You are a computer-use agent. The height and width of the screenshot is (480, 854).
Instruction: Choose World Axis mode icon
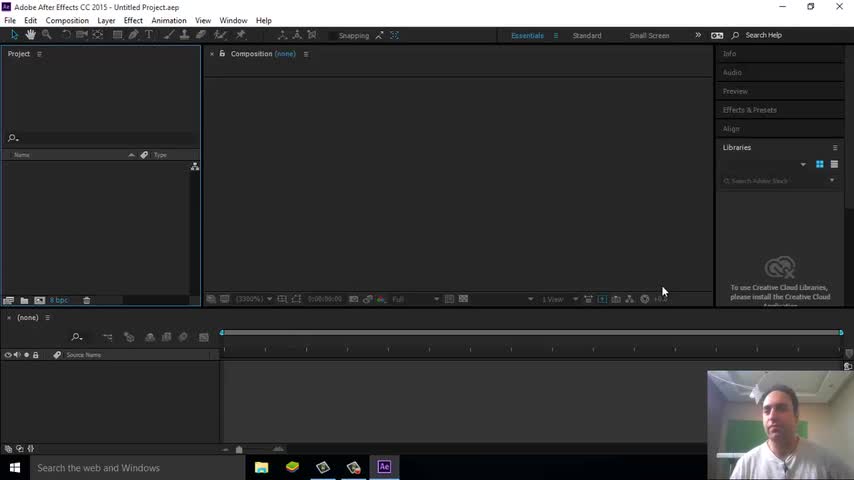[297, 35]
